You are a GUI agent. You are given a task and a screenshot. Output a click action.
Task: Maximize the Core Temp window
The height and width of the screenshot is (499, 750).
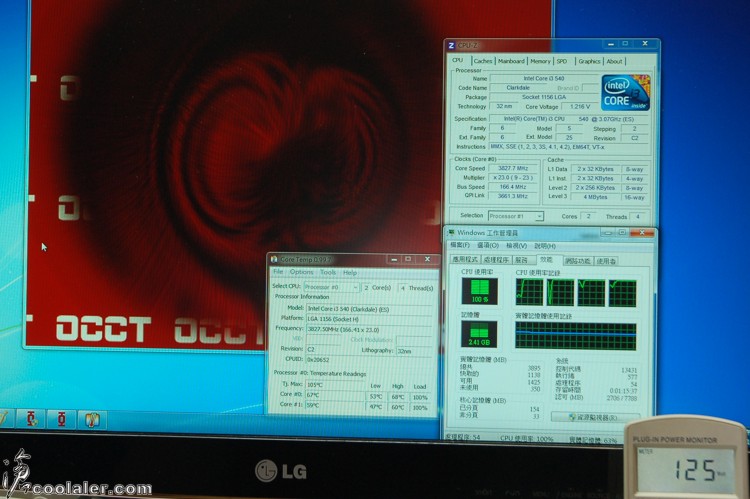click(408, 259)
